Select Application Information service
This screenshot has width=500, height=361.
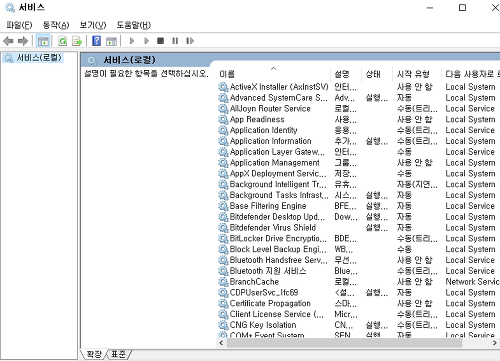pos(271,141)
